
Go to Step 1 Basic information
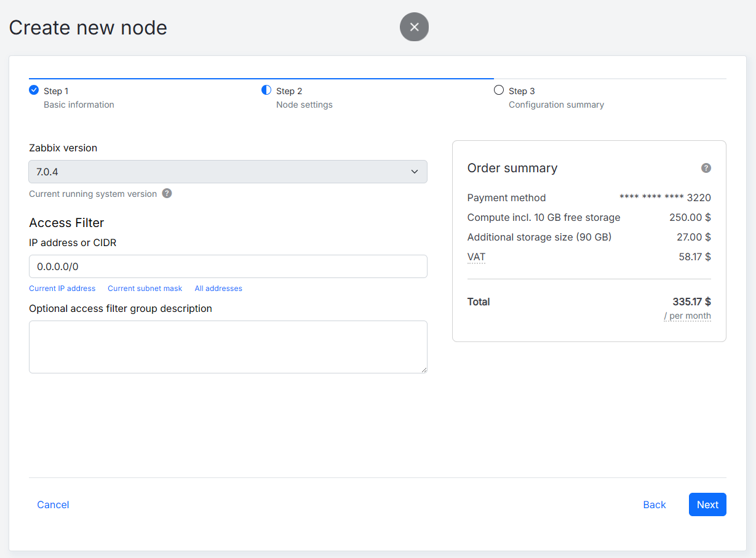79,98
